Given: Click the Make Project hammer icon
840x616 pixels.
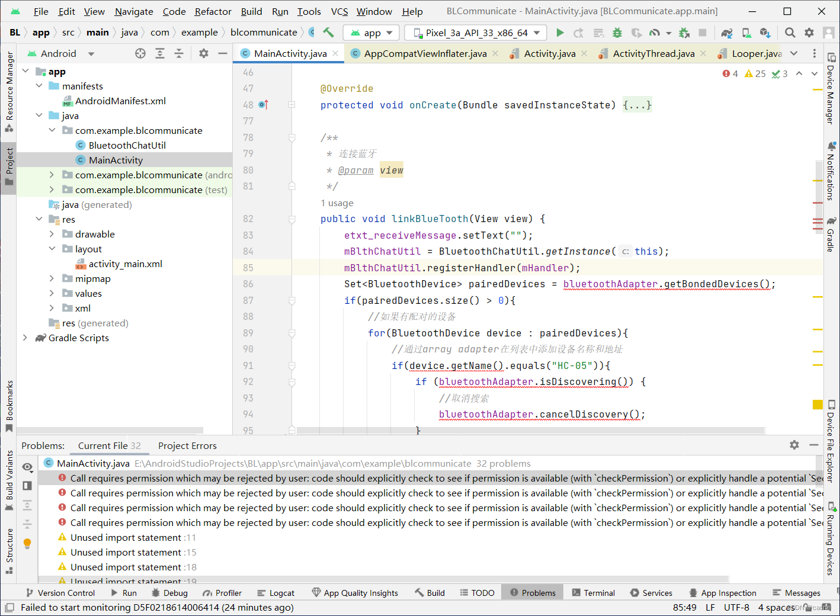Looking at the screenshot, I should point(328,33).
